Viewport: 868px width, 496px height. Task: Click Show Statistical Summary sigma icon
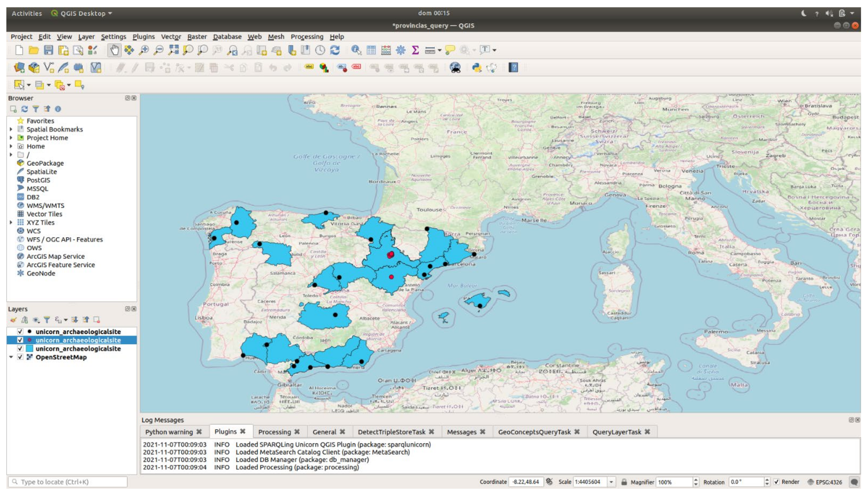pyautogui.click(x=415, y=50)
